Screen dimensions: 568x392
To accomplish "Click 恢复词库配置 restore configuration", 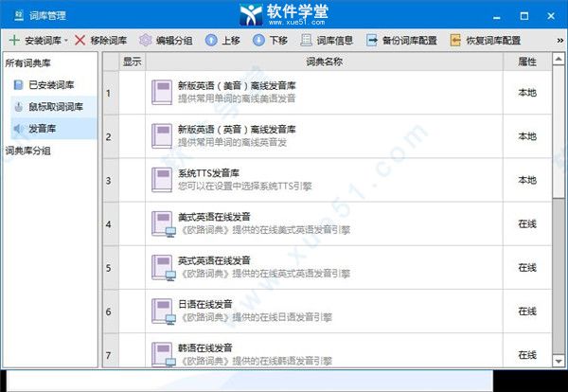I will (x=486, y=41).
